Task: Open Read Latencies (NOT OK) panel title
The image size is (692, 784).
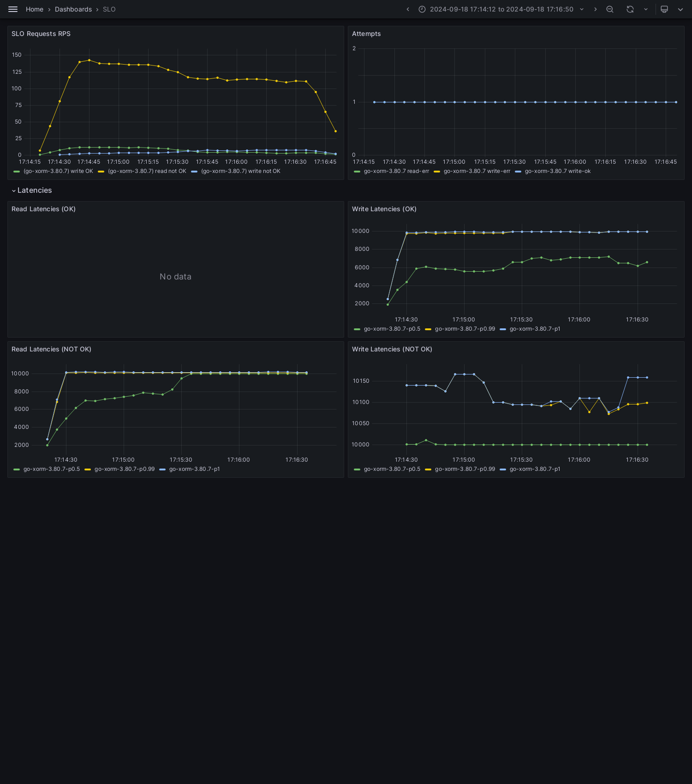Action: click(51, 349)
